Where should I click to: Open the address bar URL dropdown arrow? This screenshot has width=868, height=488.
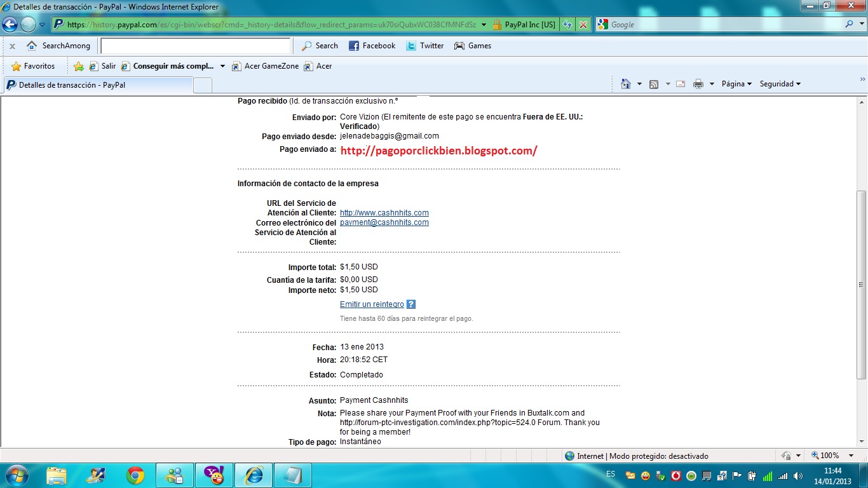pyautogui.click(x=484, y=25)
